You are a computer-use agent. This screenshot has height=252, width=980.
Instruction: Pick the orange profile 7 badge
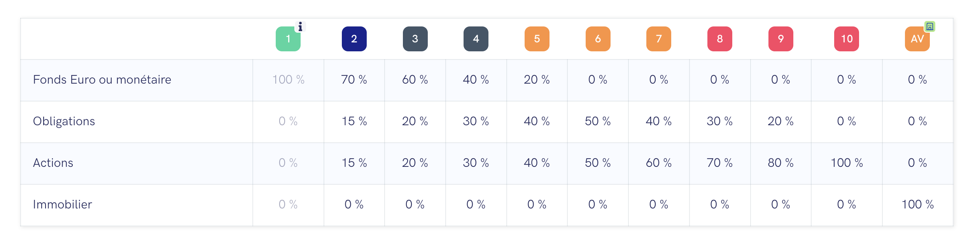[x=658, y=39]
